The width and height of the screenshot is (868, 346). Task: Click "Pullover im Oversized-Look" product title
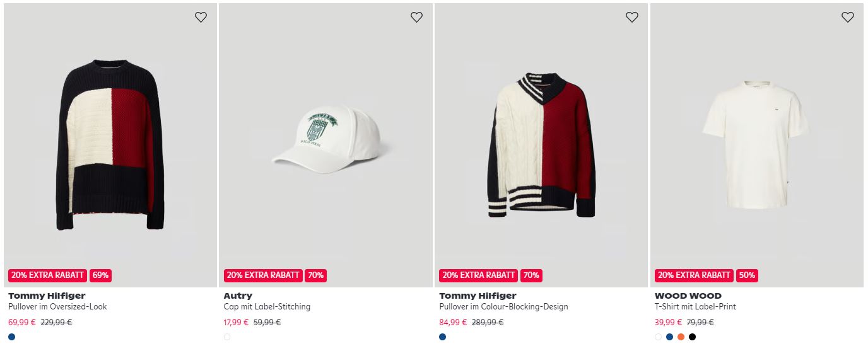coord(57,307)
